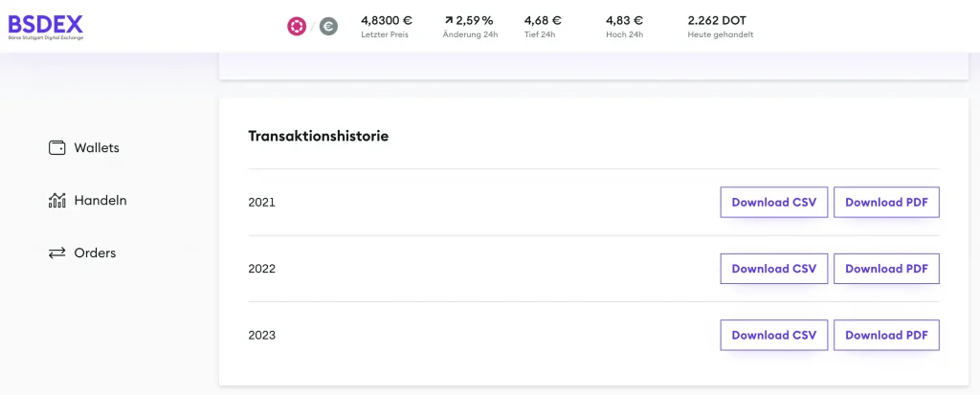Click the pink Polkadot coin icon

298,26
